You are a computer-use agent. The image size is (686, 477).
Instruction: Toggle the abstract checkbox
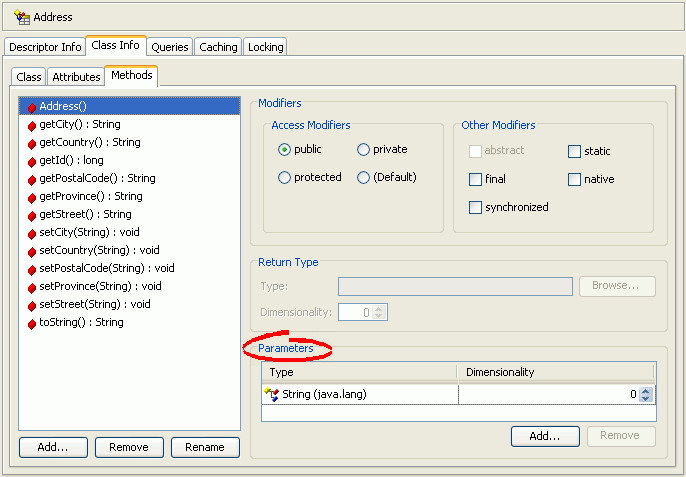475,151
